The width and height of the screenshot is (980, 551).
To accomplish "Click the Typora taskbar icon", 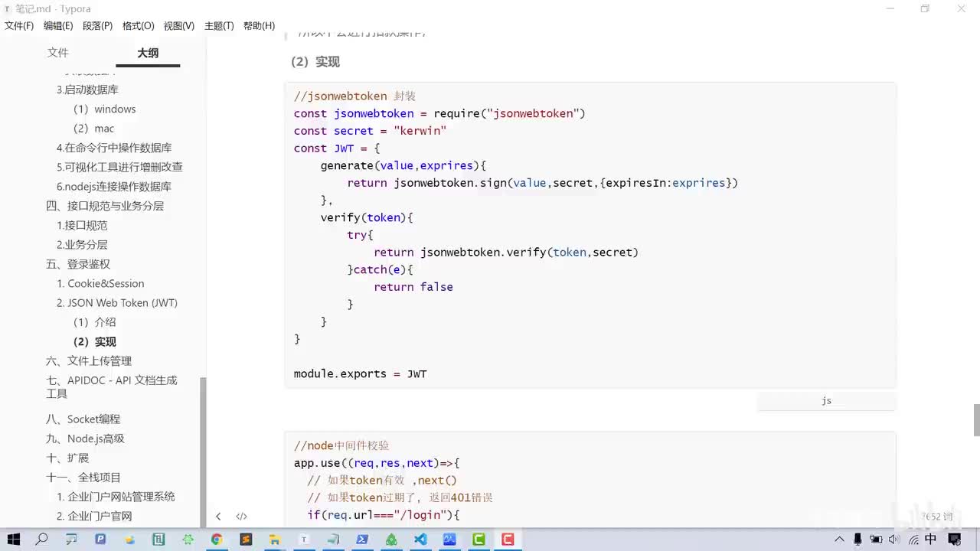I will tap(304, 540).
